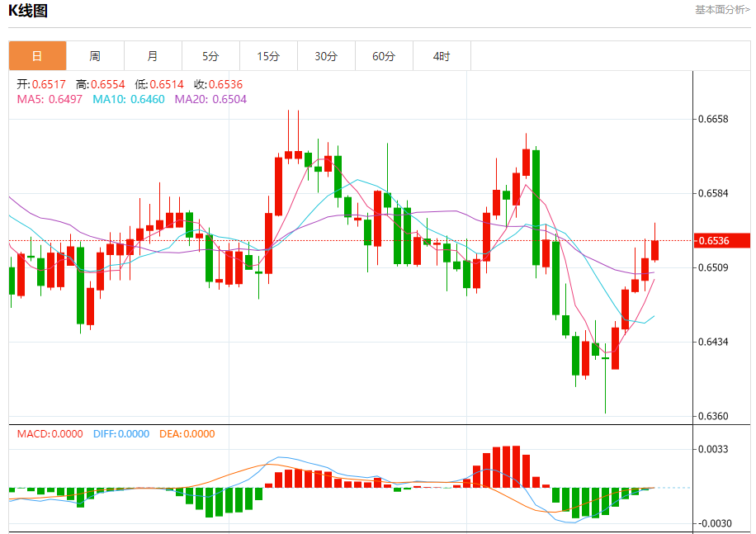Click the 收:0.6536 close value

219,84
